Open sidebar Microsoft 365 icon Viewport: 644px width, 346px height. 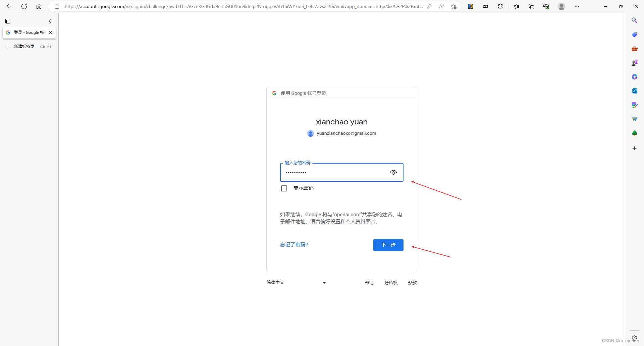pyautogui.click(x=634, y=77)
